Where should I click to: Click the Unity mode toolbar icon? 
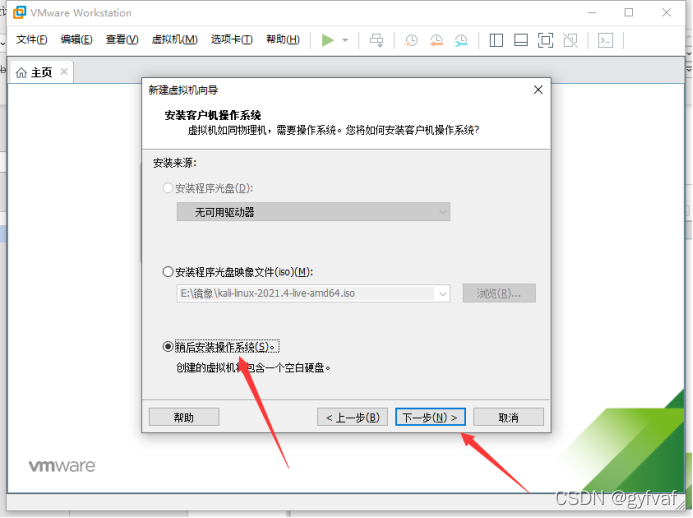(x=570, y=40)
